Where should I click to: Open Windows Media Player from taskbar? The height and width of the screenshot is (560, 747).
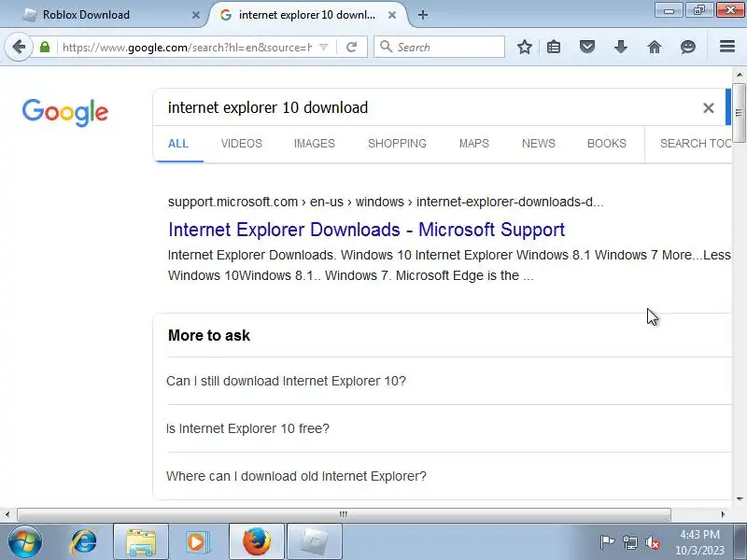pyautogui.click(x=197, y=542)
